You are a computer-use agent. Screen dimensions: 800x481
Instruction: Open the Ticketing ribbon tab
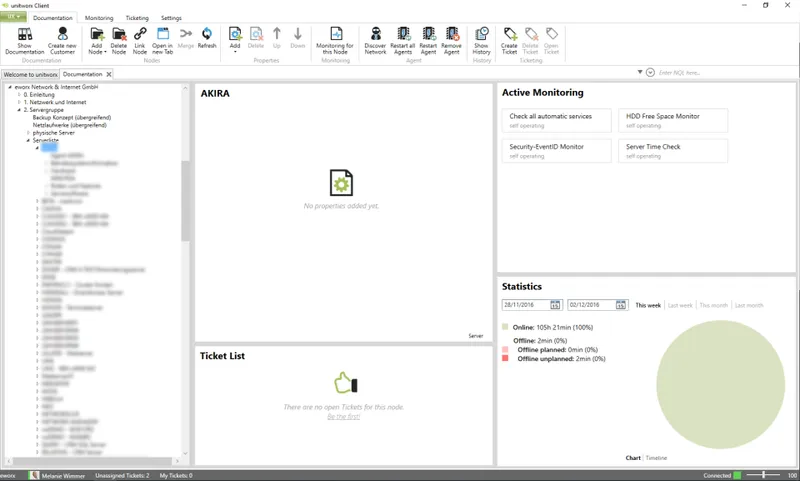(x=137, y=18)
